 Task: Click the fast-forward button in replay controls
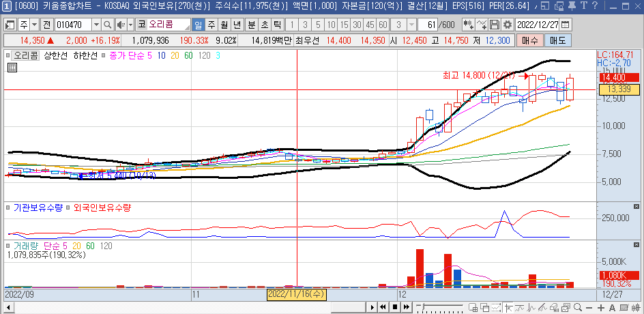point(406,307)
